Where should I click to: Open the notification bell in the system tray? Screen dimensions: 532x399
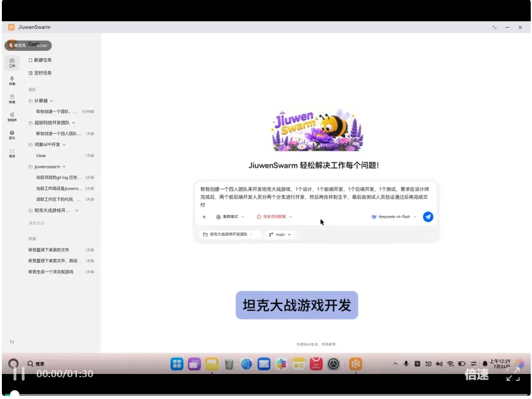[485, 364]
